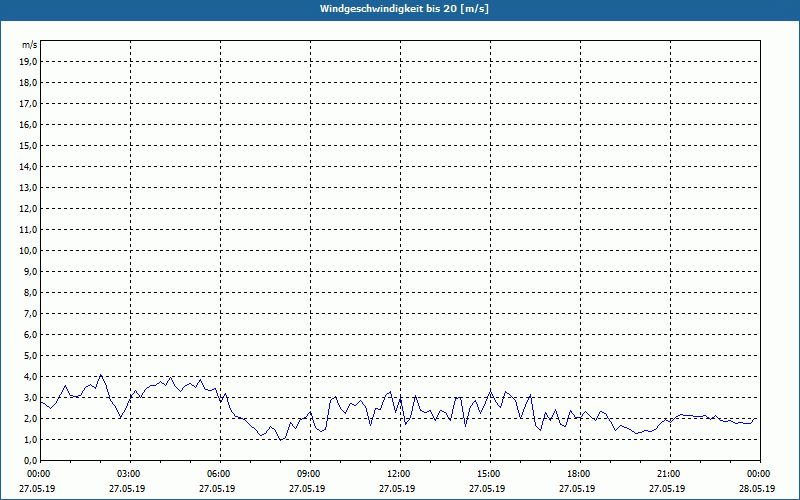Click the 8,0 y-axis label

pos(30,292)
